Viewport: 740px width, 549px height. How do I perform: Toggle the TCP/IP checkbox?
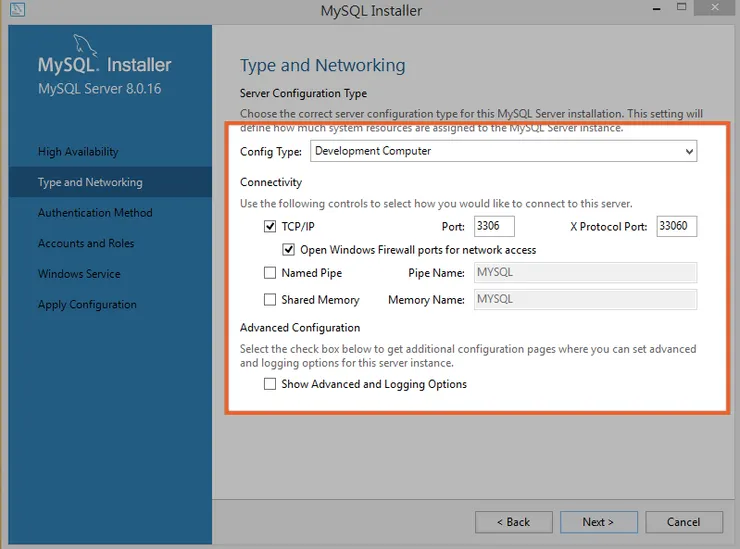[270, 227]
